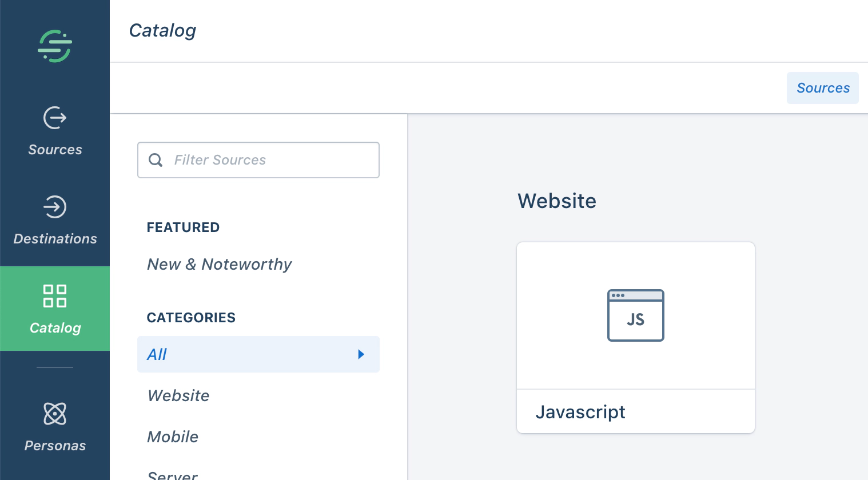Image resolution: width=868 pixels, height=480 pixels.
Task: Select the Server category
Action: coord(173,475)
